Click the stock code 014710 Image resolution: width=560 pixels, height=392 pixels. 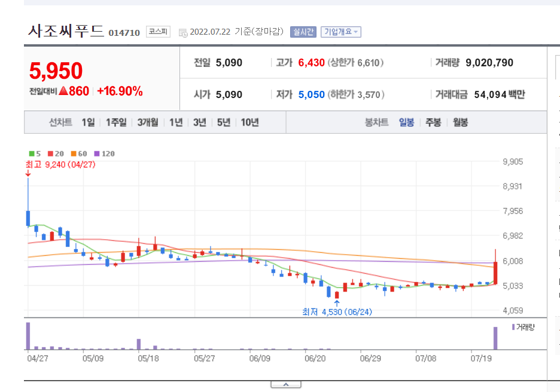(x=124, y=33)
